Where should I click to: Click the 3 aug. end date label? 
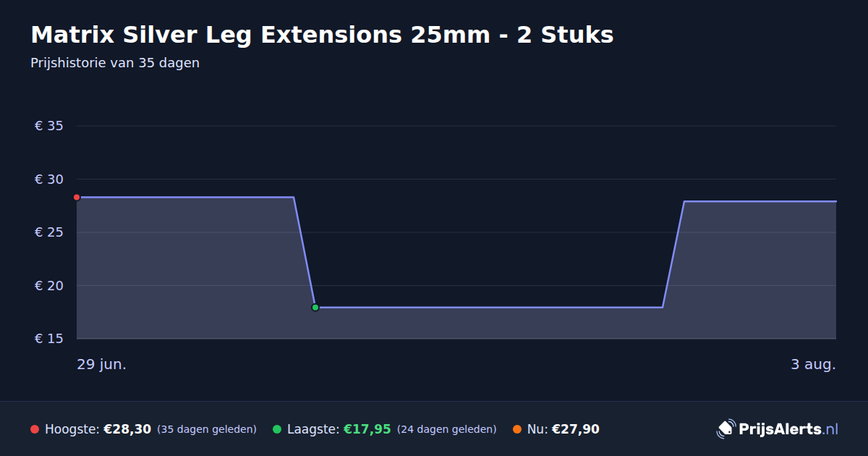(x=813, y=365)
